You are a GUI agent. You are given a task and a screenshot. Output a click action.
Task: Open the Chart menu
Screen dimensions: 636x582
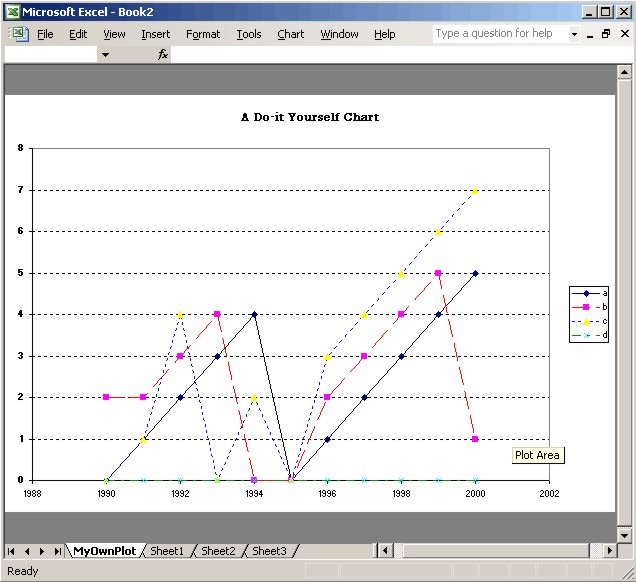pos(290,34)
